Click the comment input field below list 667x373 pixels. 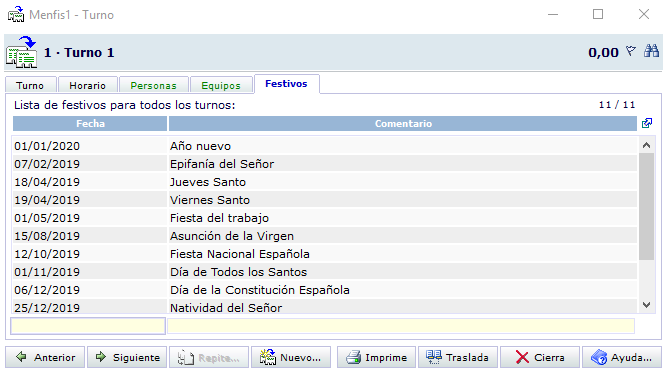pos(401,326)
